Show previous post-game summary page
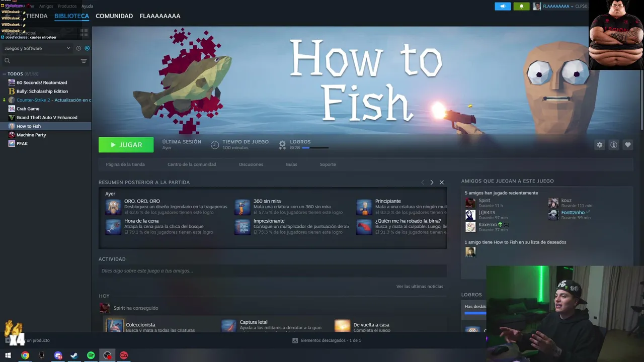The image size is (644, 362). pos(423,183)
